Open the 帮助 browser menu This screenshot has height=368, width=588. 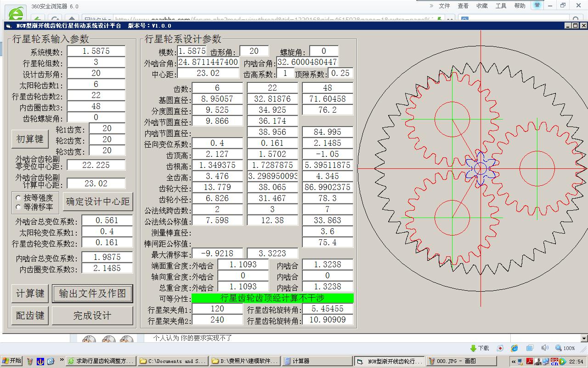[x=520, y=6]
